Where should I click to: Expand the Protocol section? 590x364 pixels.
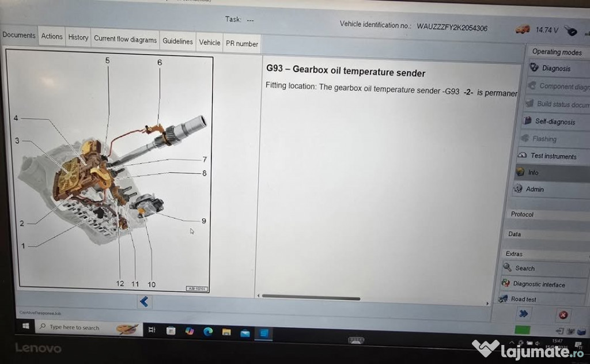[522, 214]
